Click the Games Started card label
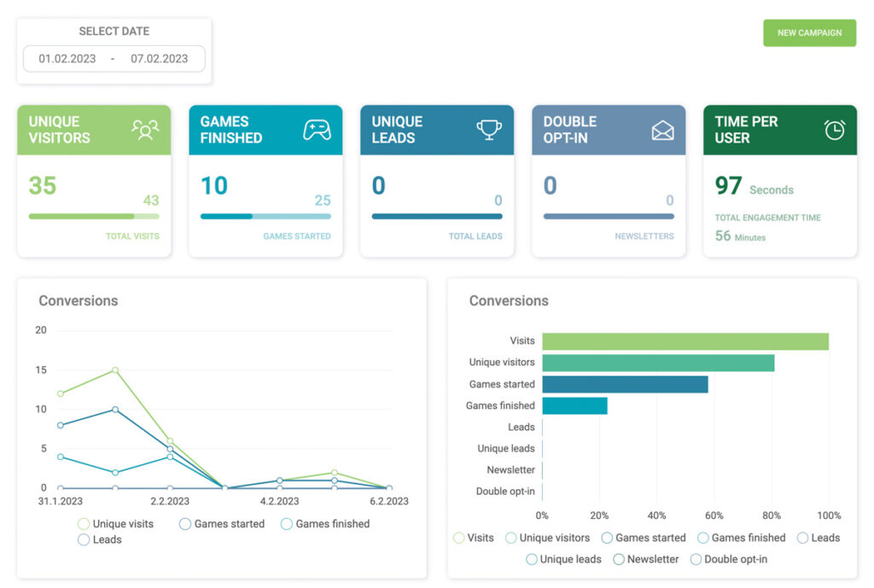 pos(297,236)
